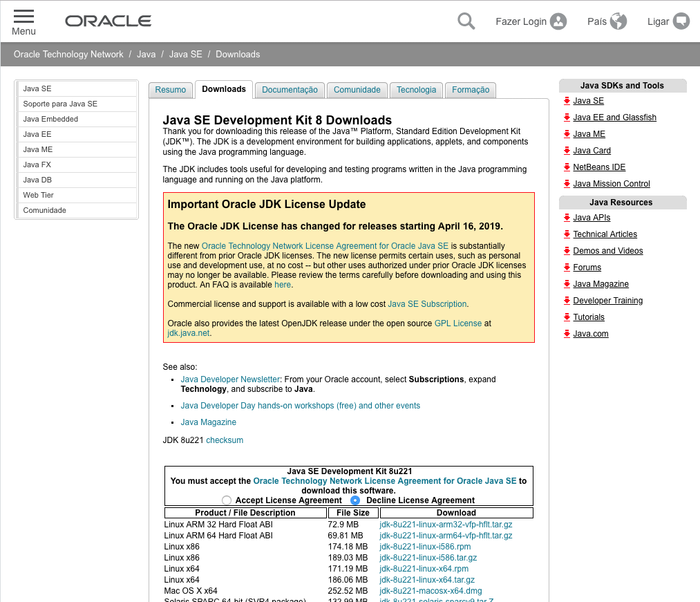Click the Downloads breadcrumb link
Image resolution: width=700 pixels, height=602 pixels.
tap(238, 54)
